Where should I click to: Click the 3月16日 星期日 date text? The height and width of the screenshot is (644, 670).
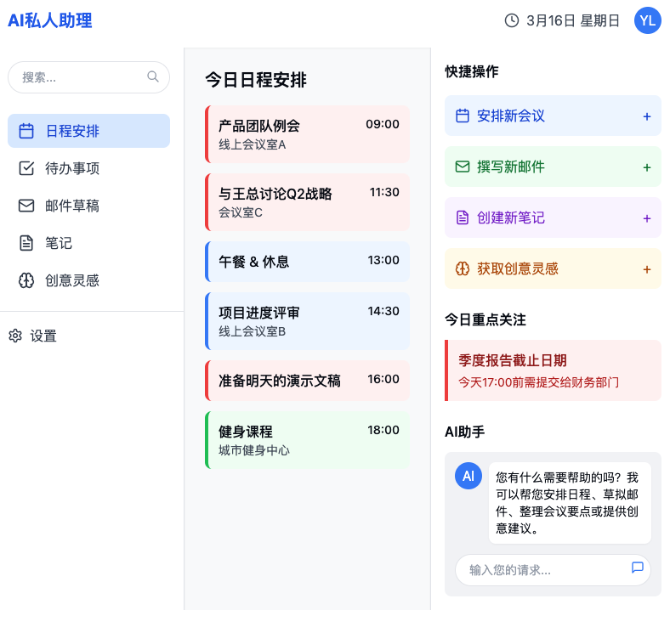572,20
